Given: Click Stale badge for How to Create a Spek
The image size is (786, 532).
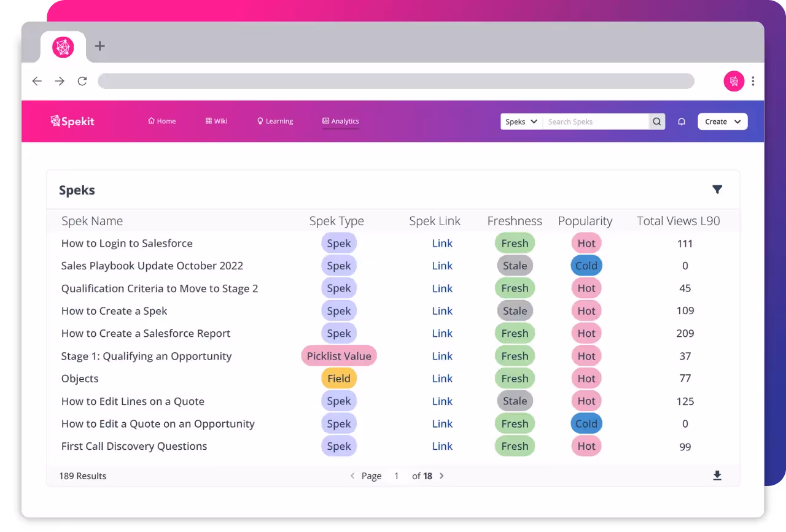Looking at the screenshot, I should (x=515, y=311).
